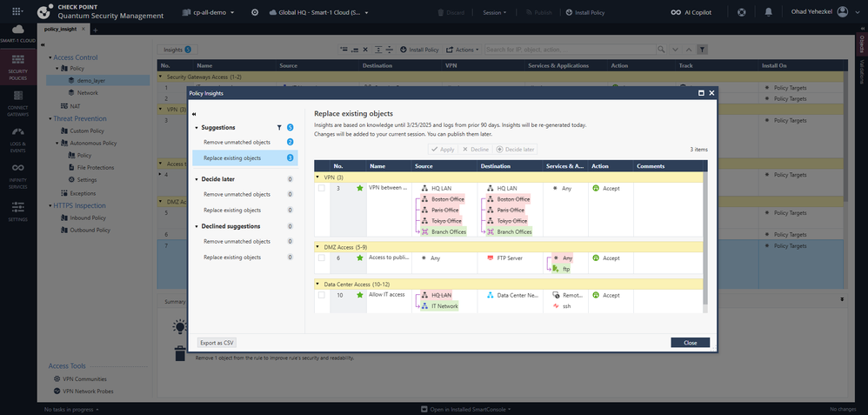This screenshot has height=415, width=868.
Task: Collapse the Policy Insights side panel
Action: (194, 114)
